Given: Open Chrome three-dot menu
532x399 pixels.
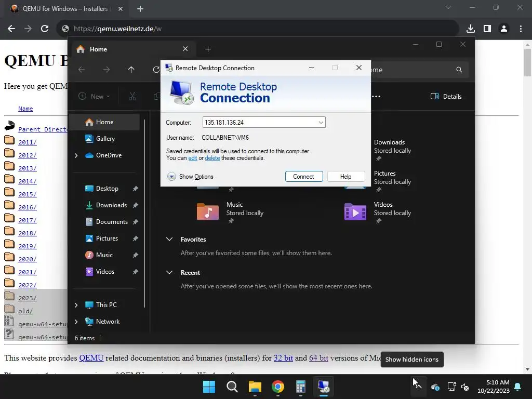Looking at the screenshot, I should 521,29.
